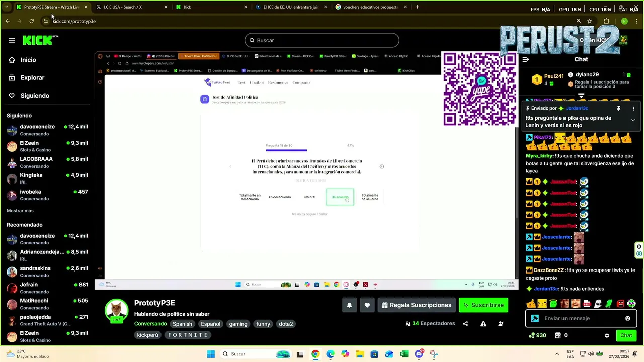
Task: Switch to the El ICE de EE. UU. tab
Action: tap(291, 7)
